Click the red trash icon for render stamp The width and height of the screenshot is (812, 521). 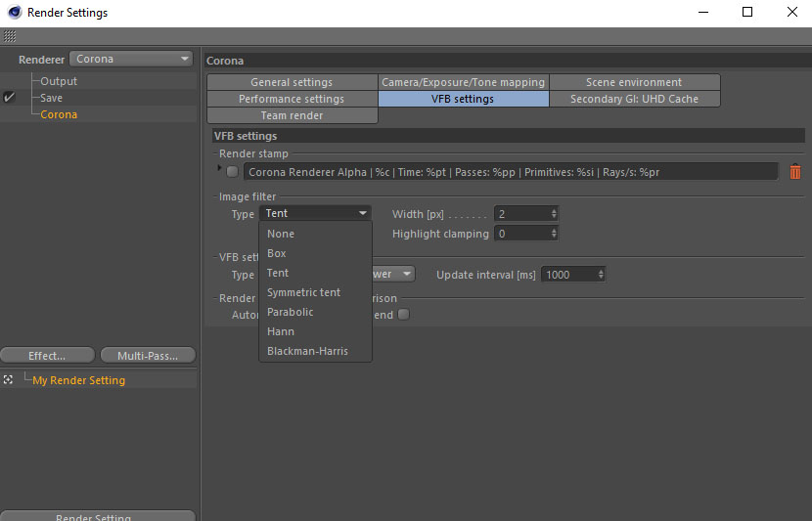[x=795, y=171]
